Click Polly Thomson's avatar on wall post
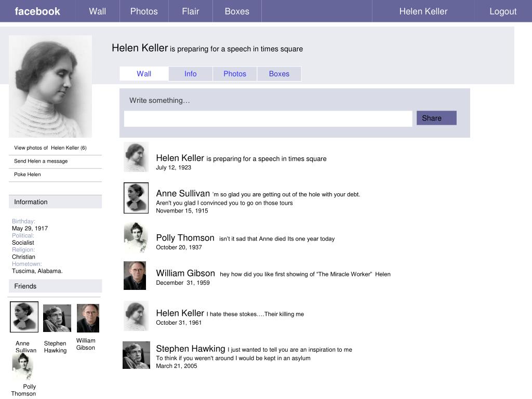The height and width of the screenshot is (399, 532). tap(136, 237)
